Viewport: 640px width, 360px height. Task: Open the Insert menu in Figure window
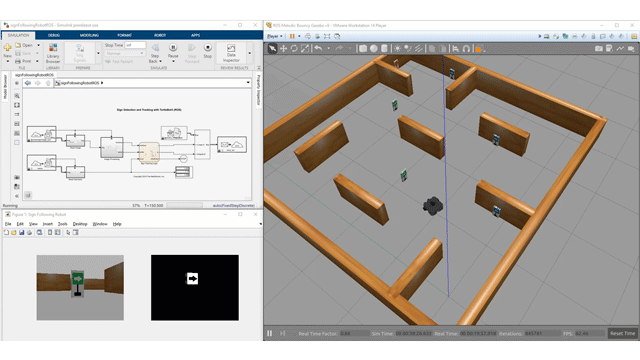(x=48, y=224)
